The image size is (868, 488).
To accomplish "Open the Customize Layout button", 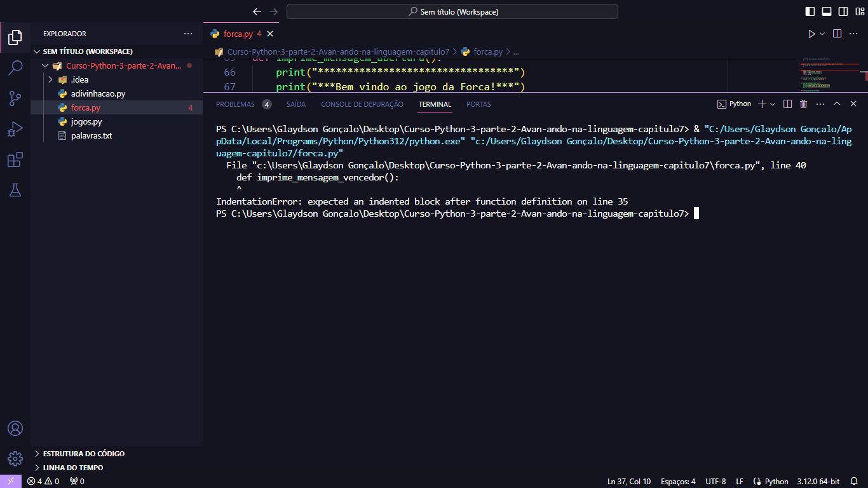I will tap(860, 11).
